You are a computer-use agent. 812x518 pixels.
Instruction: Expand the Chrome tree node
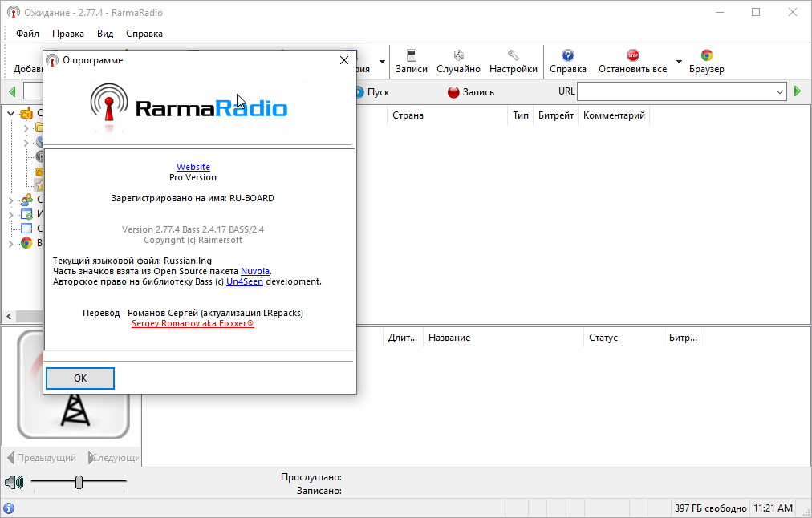(x=11, y=243)
